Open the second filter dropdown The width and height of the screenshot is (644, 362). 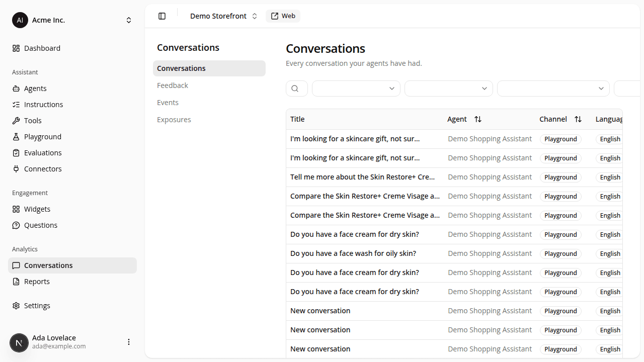point(449,88)
